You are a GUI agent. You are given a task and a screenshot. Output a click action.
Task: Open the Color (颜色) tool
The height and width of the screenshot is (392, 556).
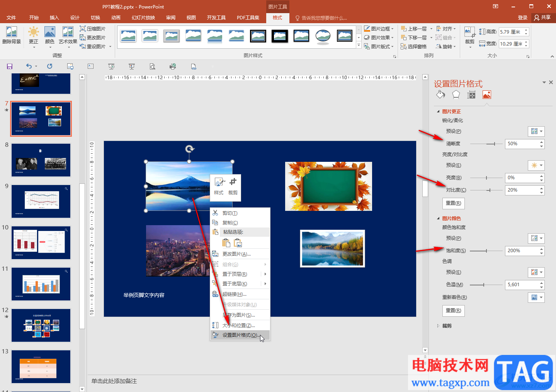click(50, 37)
